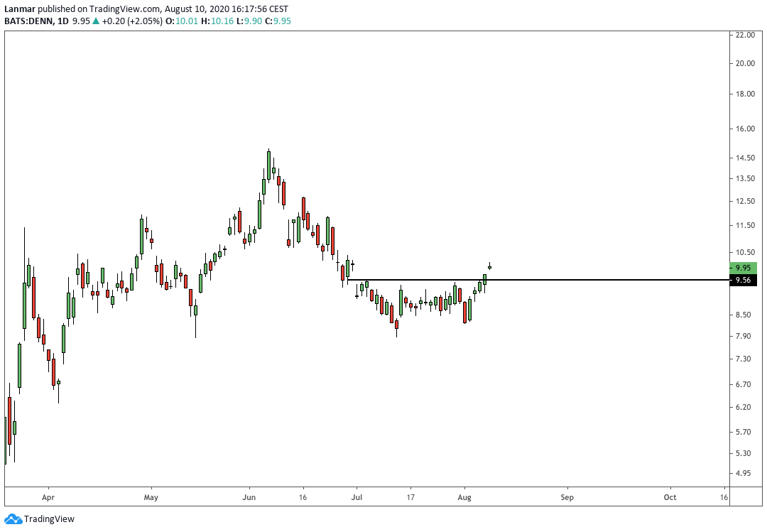Image resolution: width=767 pixels, height=532 pixels.
Task: Click the Oct date label on time axis
Action: pos(670,497)
